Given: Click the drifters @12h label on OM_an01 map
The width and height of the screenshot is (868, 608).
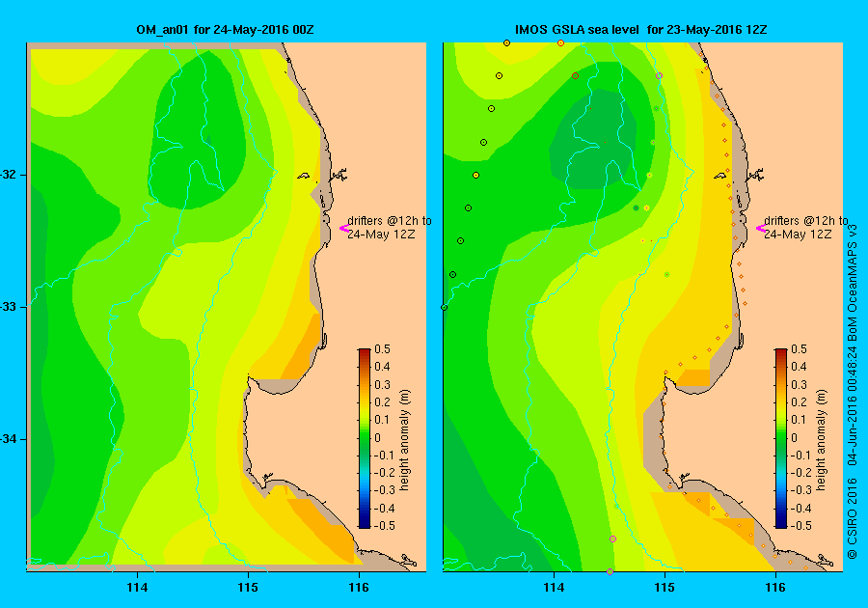Looking at the screenshot, I should tap(390, 228).
